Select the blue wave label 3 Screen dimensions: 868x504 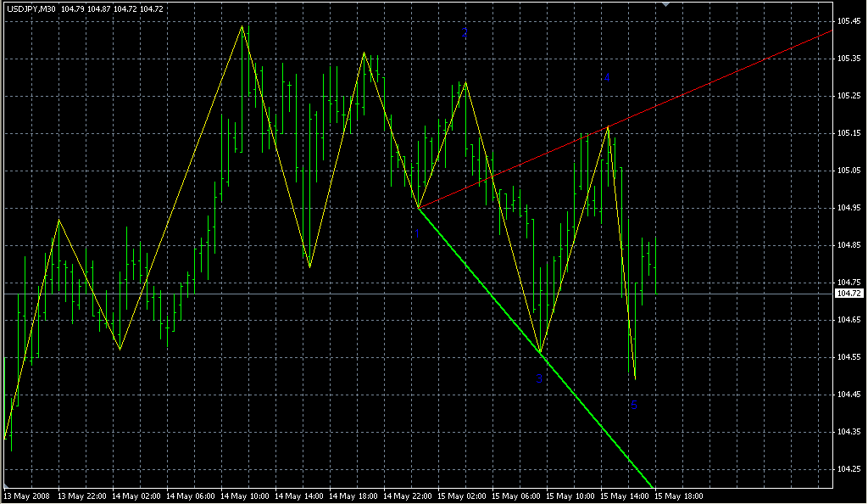pos(539,378)
